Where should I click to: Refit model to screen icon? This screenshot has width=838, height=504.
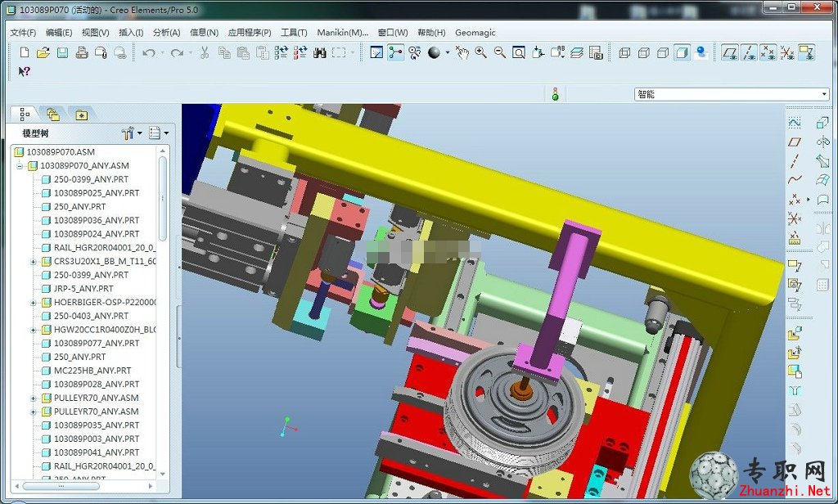518,52
